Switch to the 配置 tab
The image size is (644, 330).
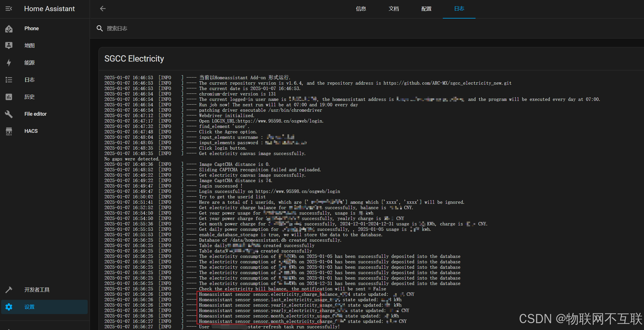click(x=426, y=9)
